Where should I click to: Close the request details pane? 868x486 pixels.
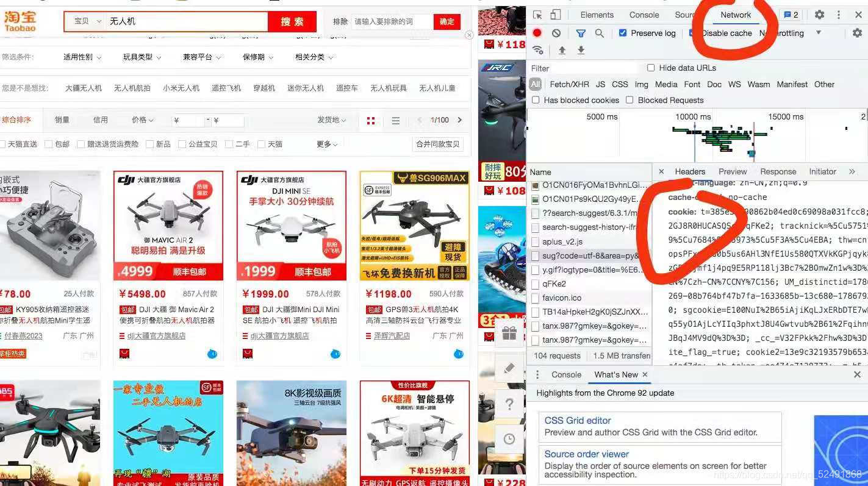pos(661,171)
